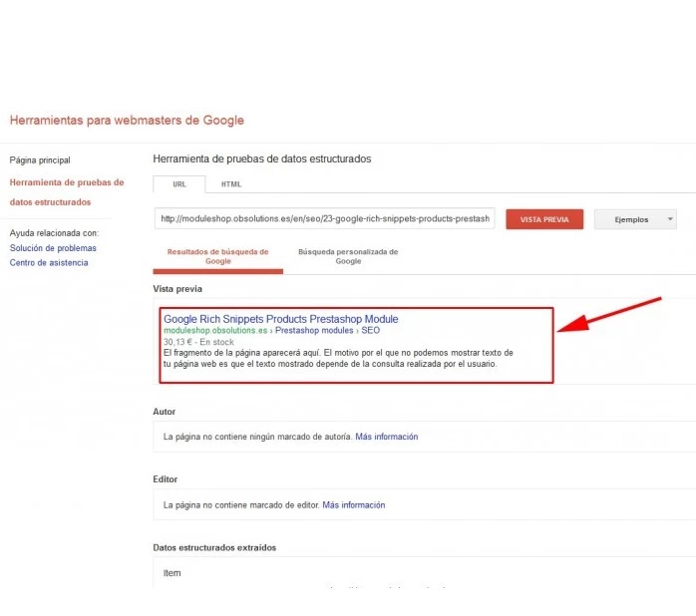Viewport: 696px width, 616px height.
Task: Click the price text 30,13 € - En stock
Action: coord(198,342)
